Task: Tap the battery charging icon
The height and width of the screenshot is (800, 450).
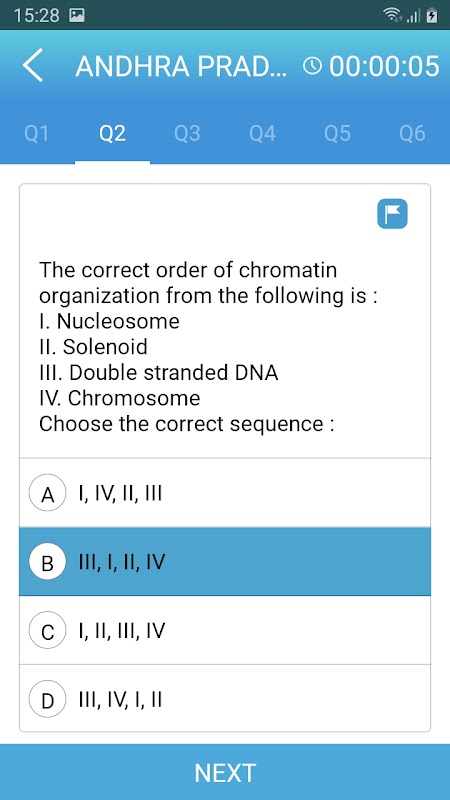Action: tap(432, 16)
